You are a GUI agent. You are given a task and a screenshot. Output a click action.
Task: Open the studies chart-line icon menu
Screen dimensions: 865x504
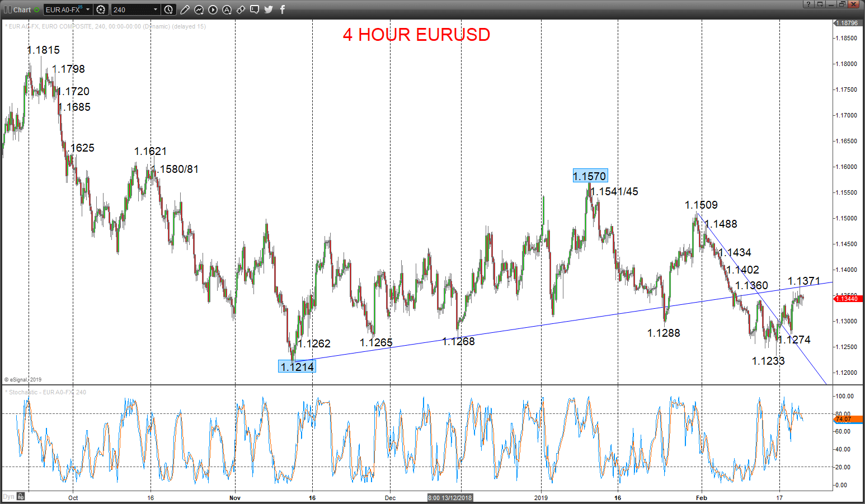pos(199,10)
